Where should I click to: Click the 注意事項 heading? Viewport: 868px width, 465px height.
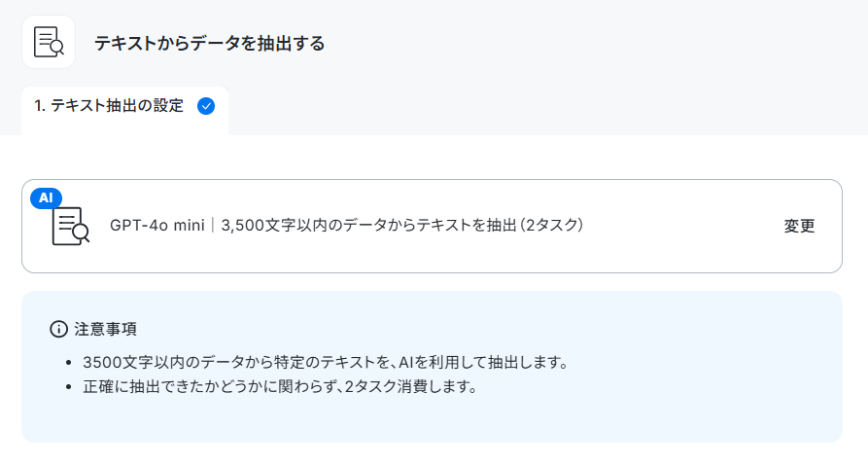[x=105, y=329]
